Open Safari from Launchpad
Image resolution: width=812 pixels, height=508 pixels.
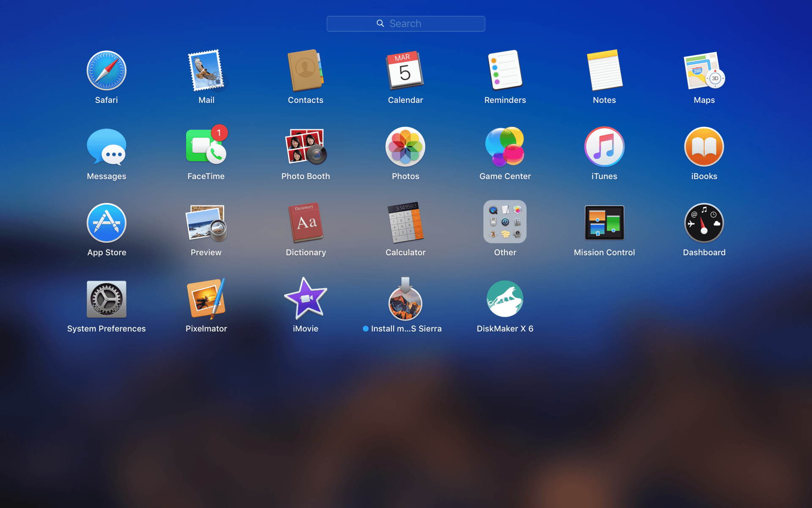click(107, 71)
